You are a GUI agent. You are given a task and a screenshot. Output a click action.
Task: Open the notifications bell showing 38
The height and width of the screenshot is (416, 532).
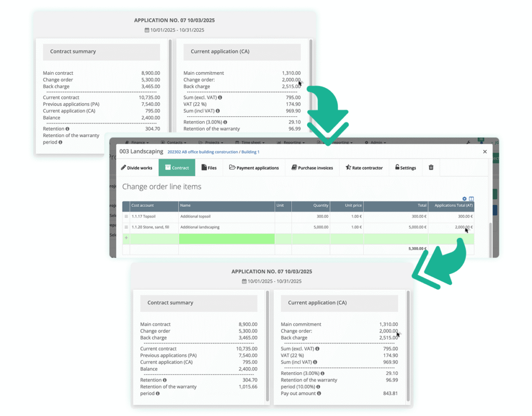tap(481, 141)
